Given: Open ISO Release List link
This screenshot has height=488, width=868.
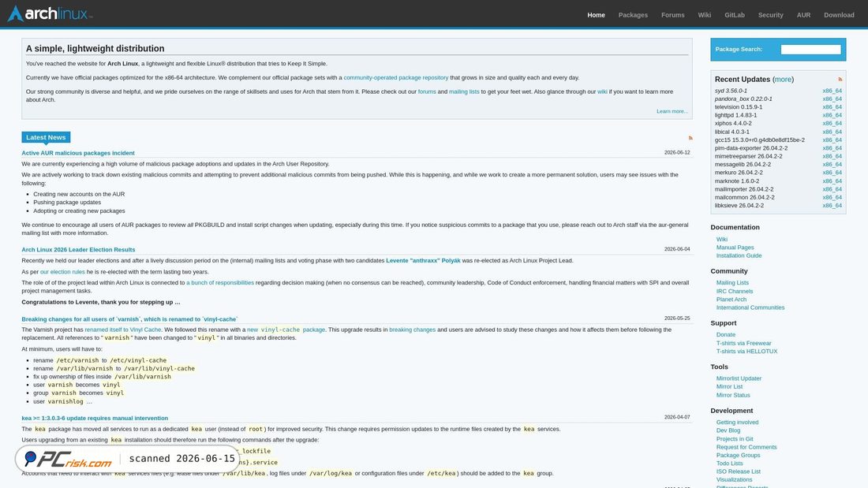Looking at the screenshot, I should coord(739,471).
